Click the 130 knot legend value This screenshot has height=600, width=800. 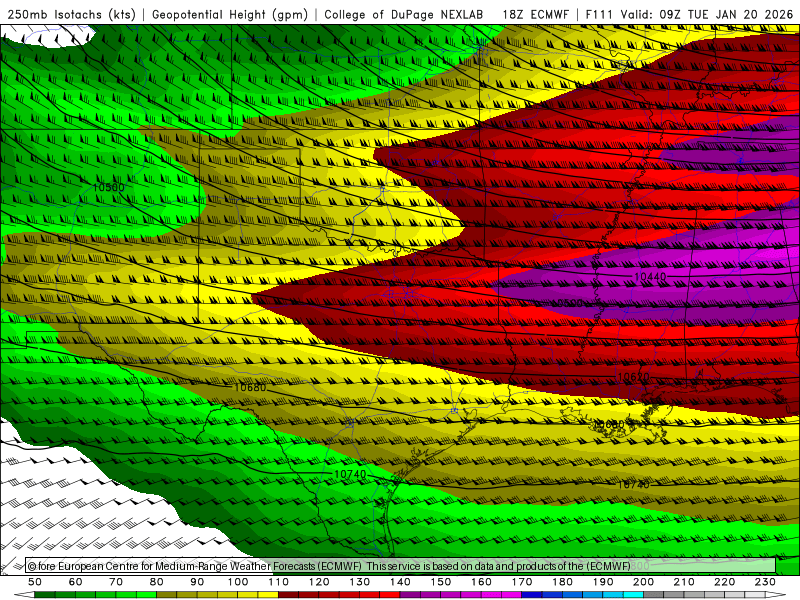tap(359, 582)
